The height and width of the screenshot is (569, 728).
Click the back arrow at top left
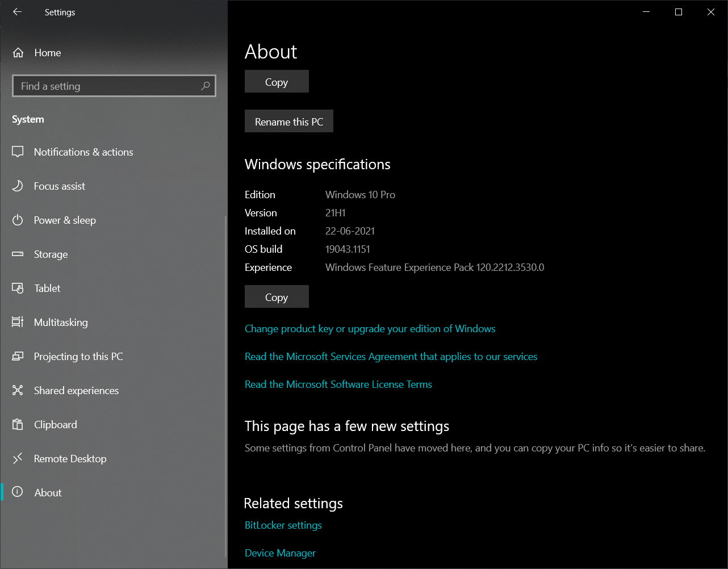tap(16, 12)
